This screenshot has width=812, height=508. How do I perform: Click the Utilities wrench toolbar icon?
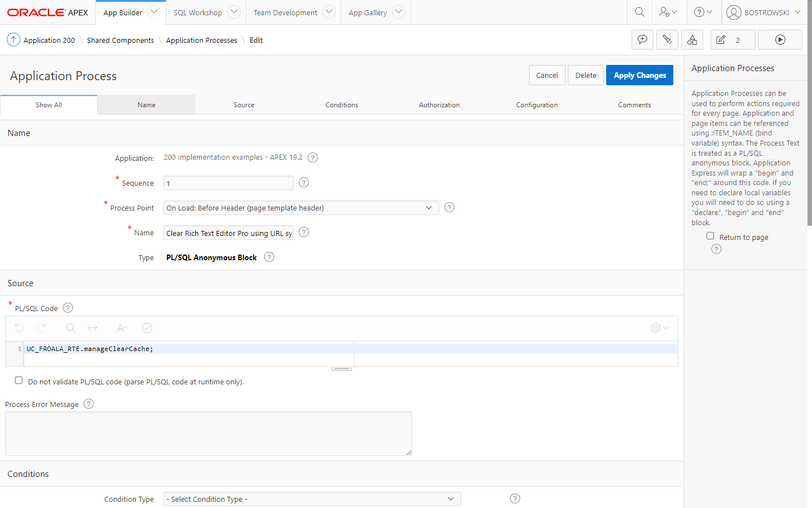(667, 40)
